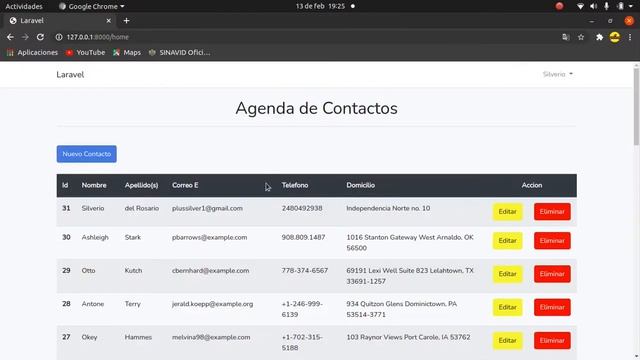Edit contact Okey Hammes
Viewport: 640px width, 360px height.
[x=507, y=340]
